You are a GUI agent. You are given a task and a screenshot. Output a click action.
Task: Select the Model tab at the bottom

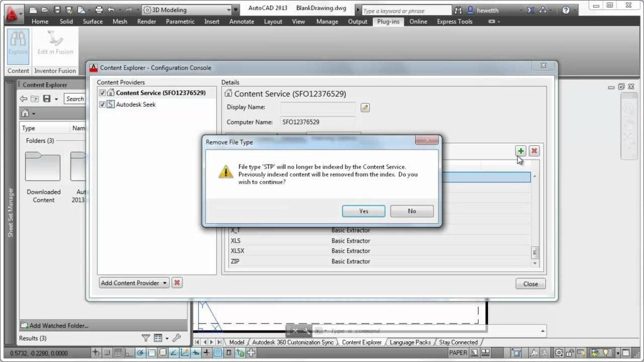237,342
